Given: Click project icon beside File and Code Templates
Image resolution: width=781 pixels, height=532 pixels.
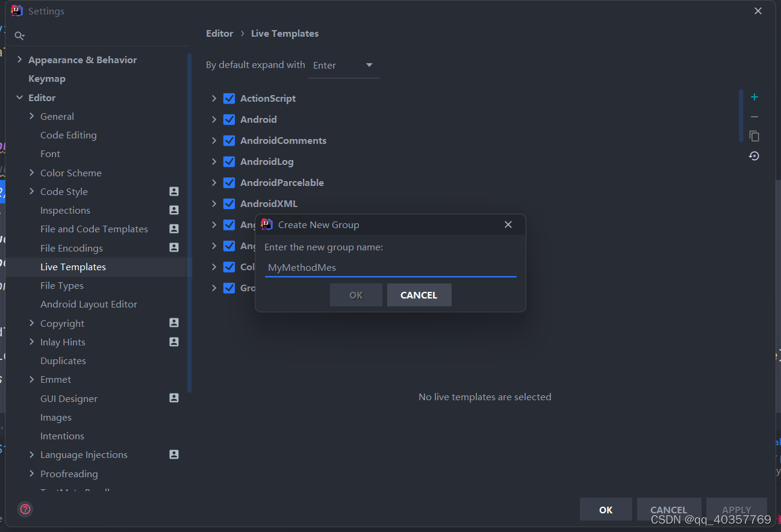Looking at the screenshot, I should (174, 229).
